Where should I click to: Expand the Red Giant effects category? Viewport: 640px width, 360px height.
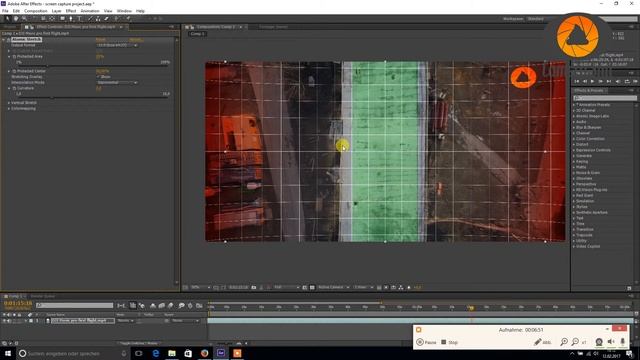573,196
